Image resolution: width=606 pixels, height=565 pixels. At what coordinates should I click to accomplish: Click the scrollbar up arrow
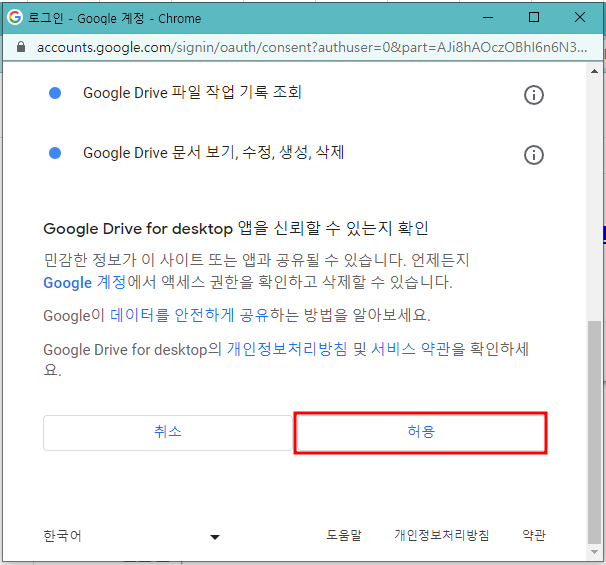point(594,71)
